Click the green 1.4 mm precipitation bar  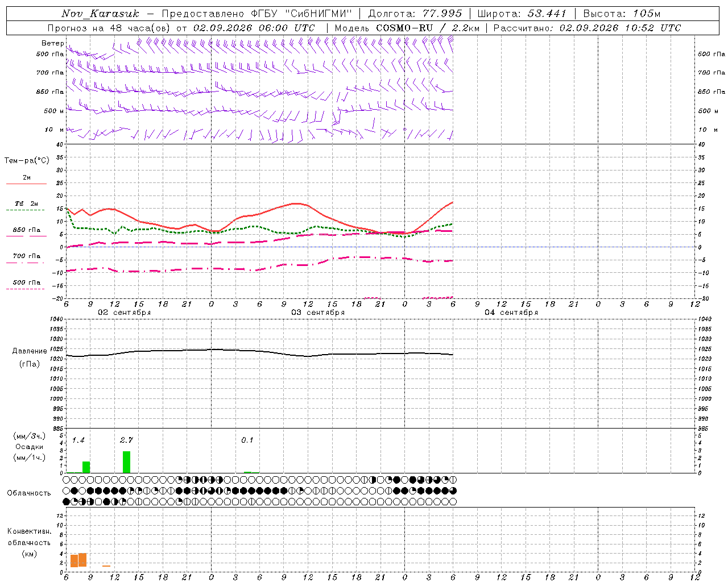[86, 467]
